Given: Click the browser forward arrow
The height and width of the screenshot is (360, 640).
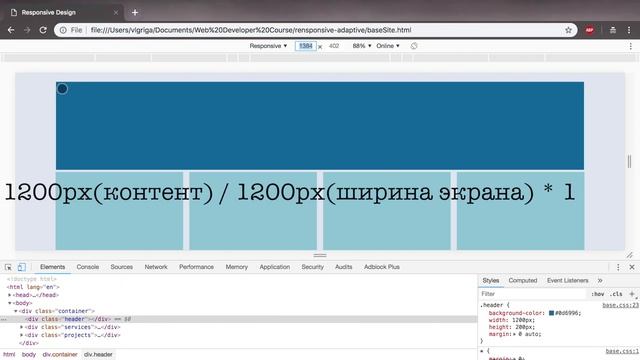Looking at the screenshot, I should tap(27, 30).
